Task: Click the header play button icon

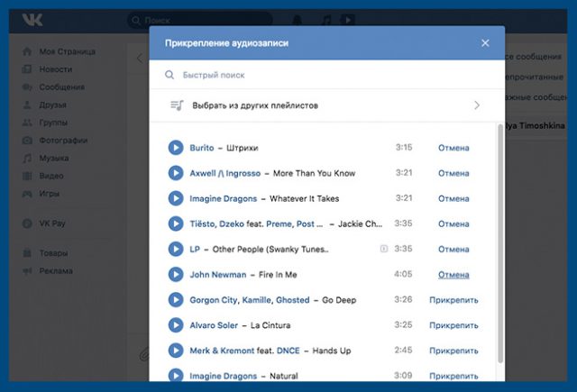Action: coord(347,20)
